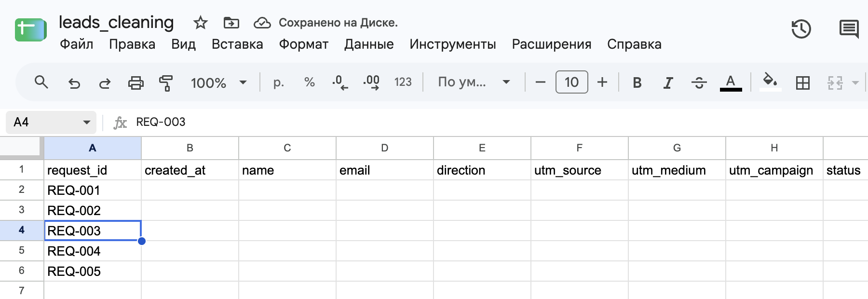The image size is (868, 299).
Task: Select cell utm_medium
Action: click(677, 170)
